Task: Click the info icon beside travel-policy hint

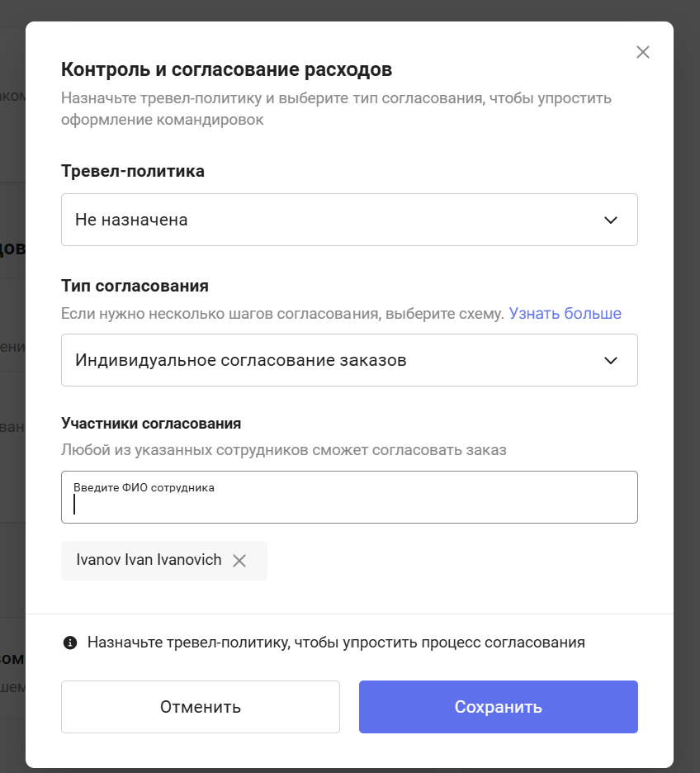Action: (70, 643)
